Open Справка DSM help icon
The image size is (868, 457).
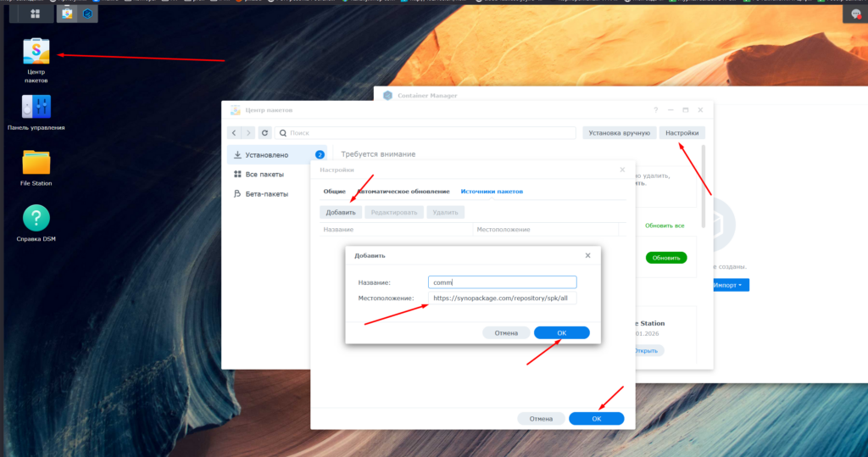coord(36,218)
